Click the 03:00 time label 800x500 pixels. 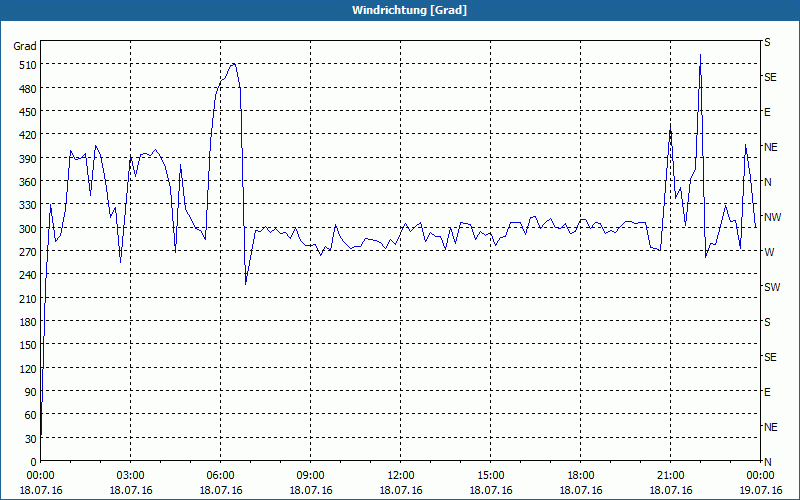pyautogui.click(x=131, y=476)
